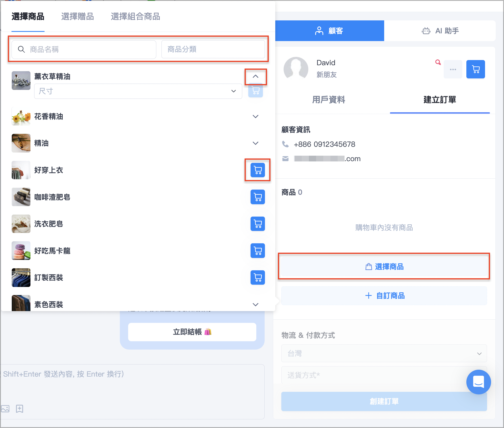The image size is (504, 428).
Task: Click the image attachment icon in chat input
Action: 5,409
